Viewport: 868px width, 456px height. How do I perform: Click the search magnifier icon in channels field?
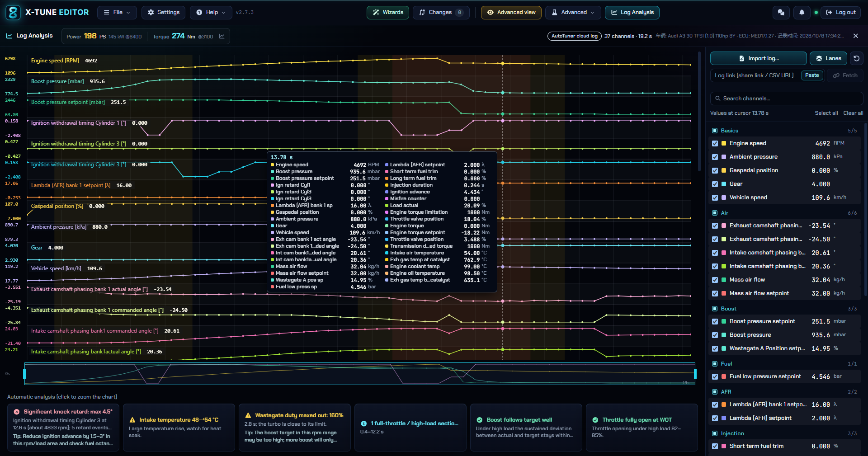[717, 99]
